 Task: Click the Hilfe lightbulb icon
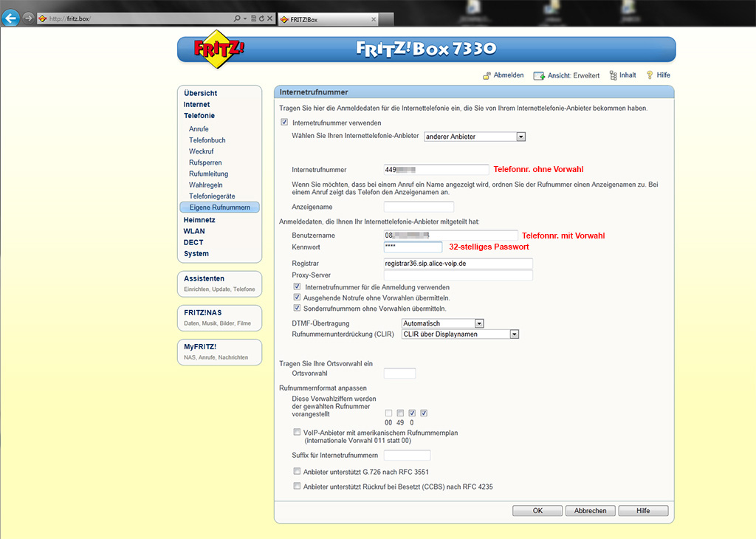point(650,75)
